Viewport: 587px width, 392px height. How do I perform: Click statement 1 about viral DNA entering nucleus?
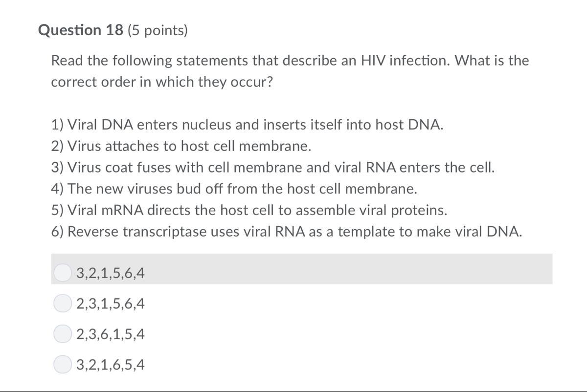[x=248, y=125]
